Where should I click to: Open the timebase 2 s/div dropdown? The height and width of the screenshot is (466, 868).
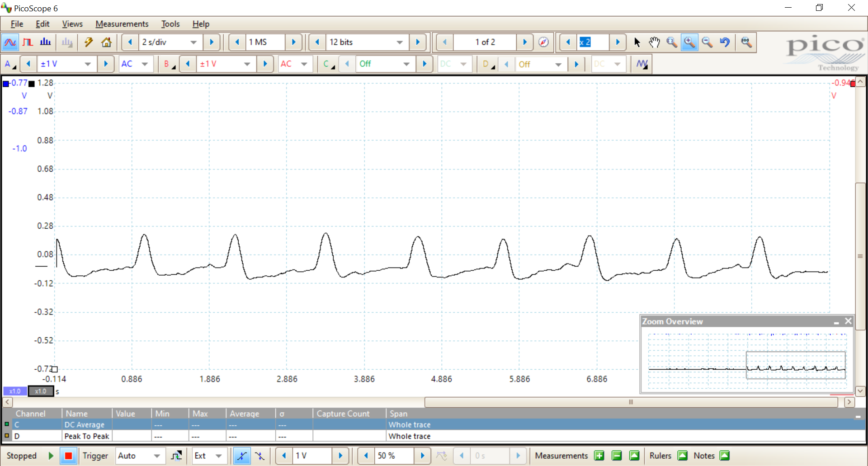click(x=193, y=42)
